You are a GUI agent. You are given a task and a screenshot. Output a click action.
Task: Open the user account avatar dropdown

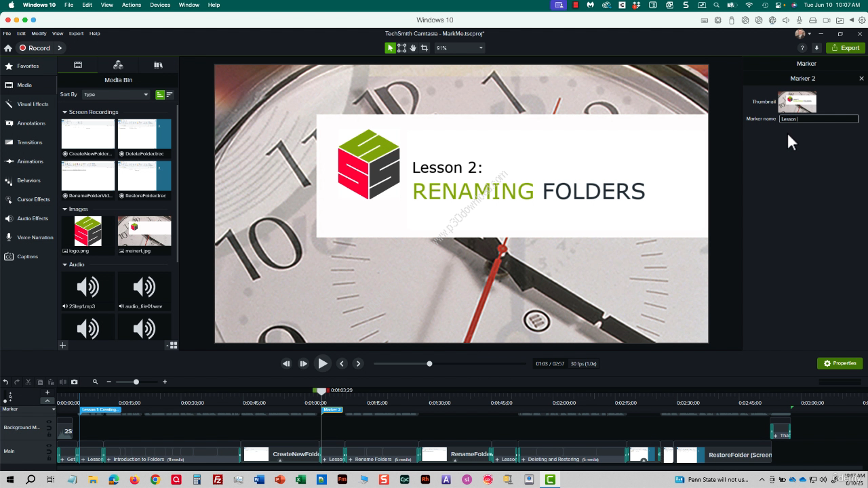coord(803,34)
